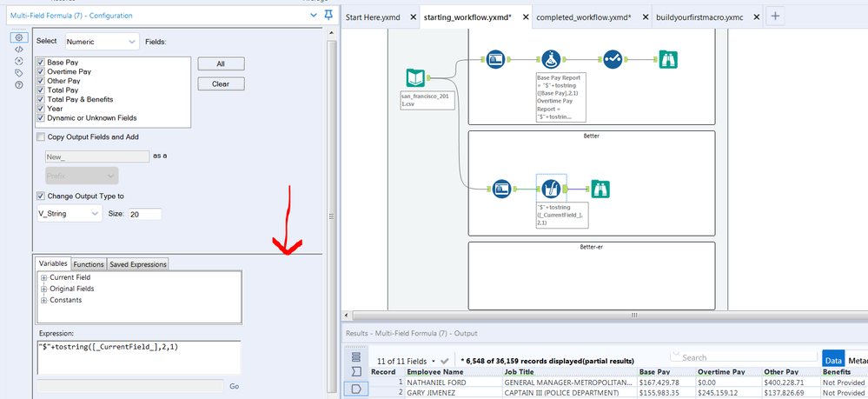Click the Select tool before the Formula tool
This screenshot has width=868, height=399.
[496, 59]
